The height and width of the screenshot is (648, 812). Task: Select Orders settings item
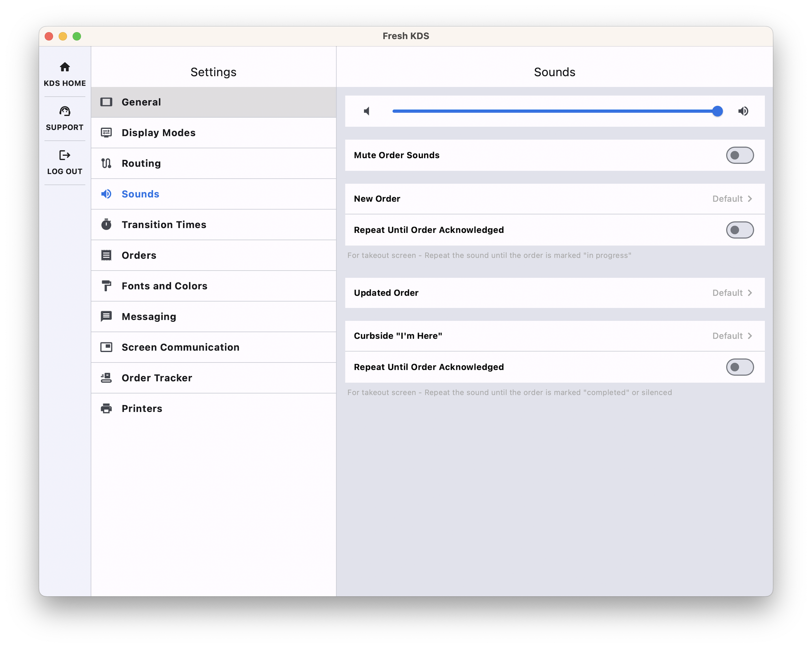tap(214, 255)
